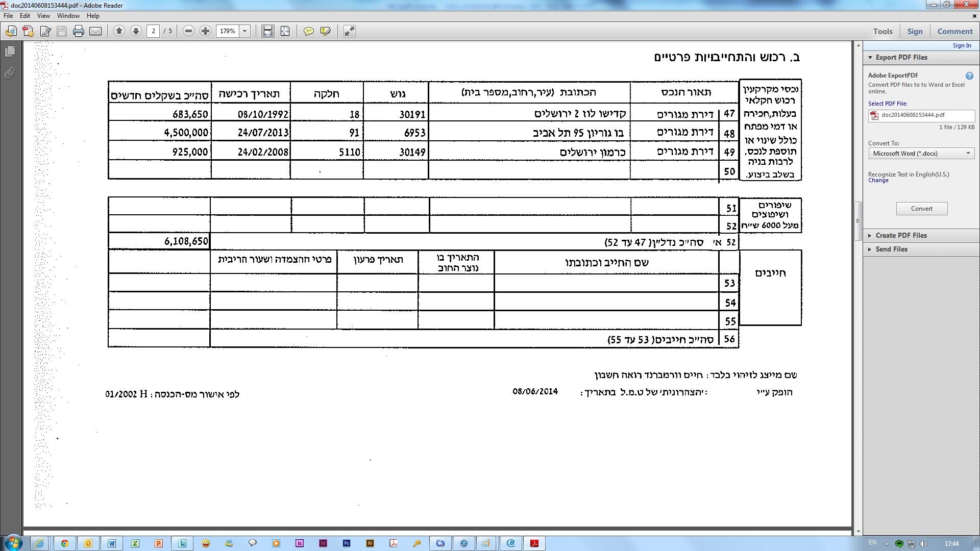Screen dimensions: 980x551
Task: Click the page number input field
Action: [x=154, y=31]
